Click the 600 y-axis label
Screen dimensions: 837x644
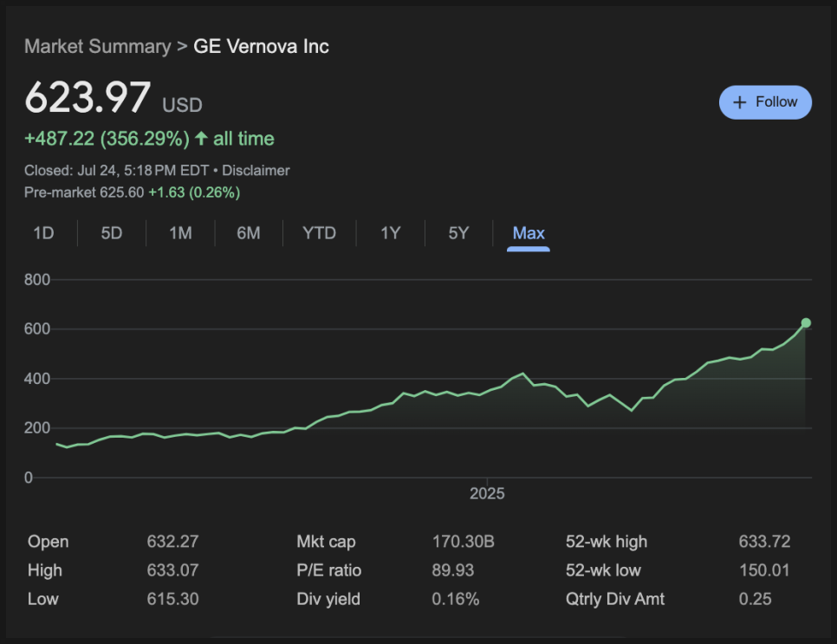pos(37,329)
